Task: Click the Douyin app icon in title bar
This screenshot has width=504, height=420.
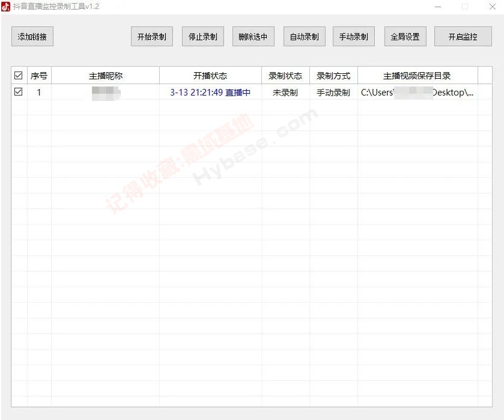Action: pyautogui.click(x=6, y=7)
